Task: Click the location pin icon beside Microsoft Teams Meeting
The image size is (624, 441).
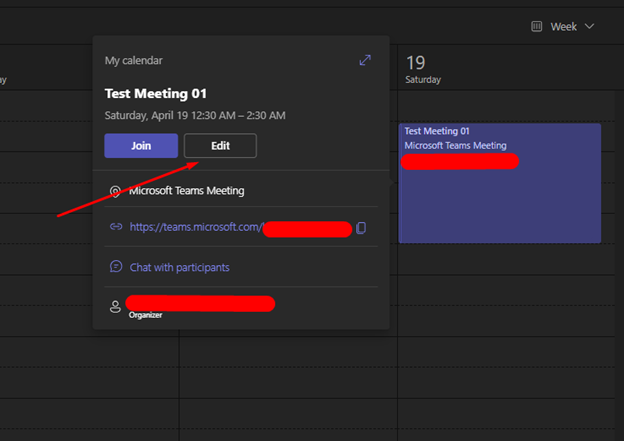Action: [115, 191]
